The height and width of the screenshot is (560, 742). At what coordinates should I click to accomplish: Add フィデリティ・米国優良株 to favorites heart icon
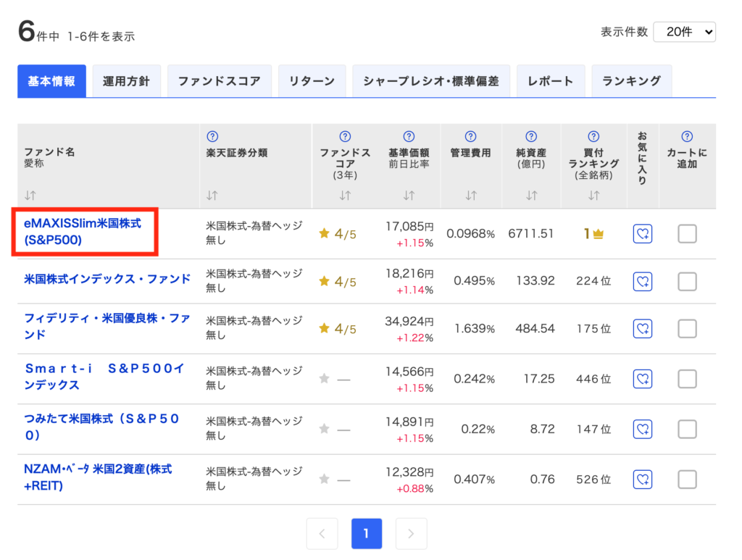click(x=643, y=329)
